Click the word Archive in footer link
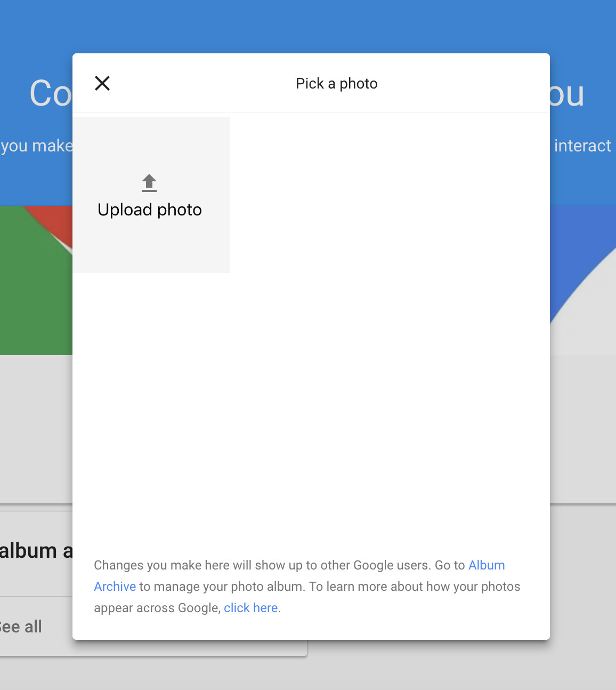This screenshot has height=690, width=616. (x=115, y=587)
